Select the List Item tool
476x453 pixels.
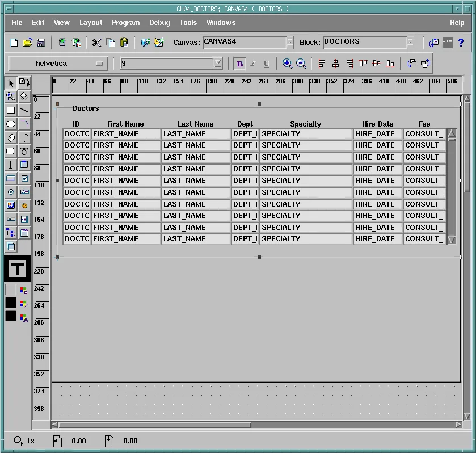pyautogui.click(x=24, y=219)
